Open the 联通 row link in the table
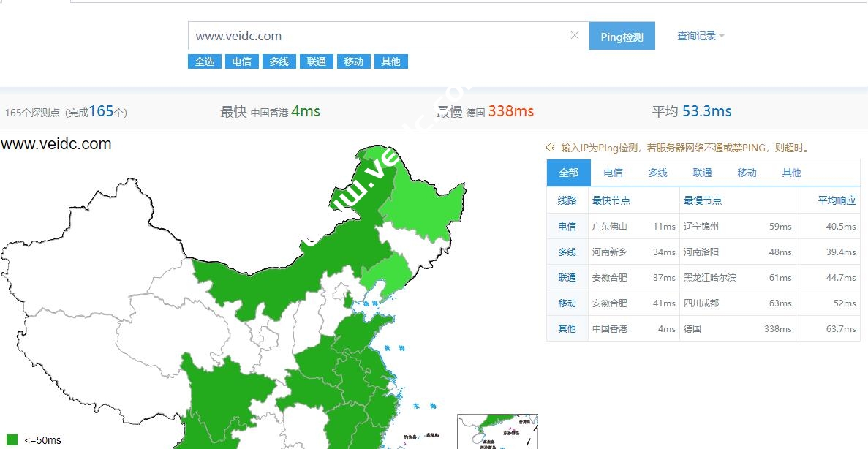The image size is (868, 449). click(x=567, y=277)
